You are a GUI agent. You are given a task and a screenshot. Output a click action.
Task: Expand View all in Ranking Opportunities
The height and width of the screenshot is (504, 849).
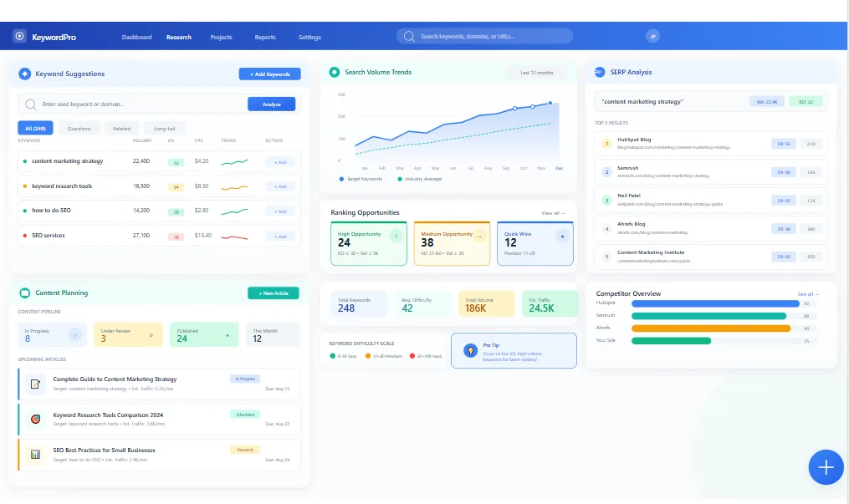coord(551,212)
